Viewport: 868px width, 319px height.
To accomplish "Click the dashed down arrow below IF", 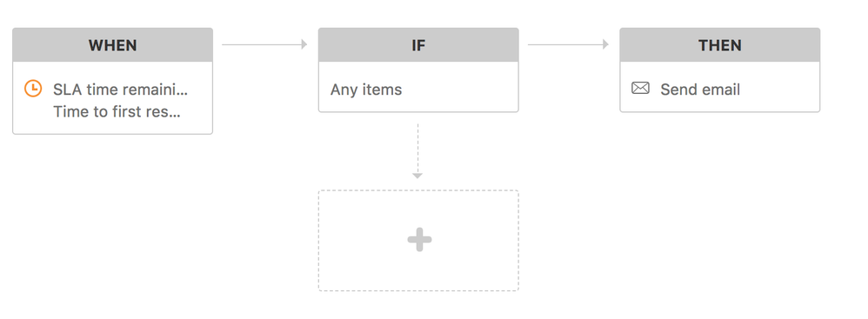I will point(418,151).
